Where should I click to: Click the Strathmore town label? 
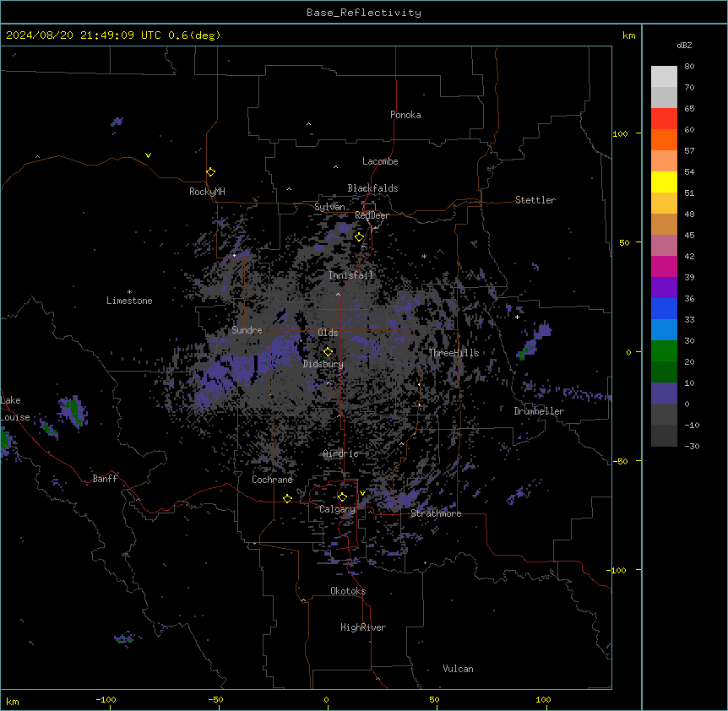coord(436,513)
